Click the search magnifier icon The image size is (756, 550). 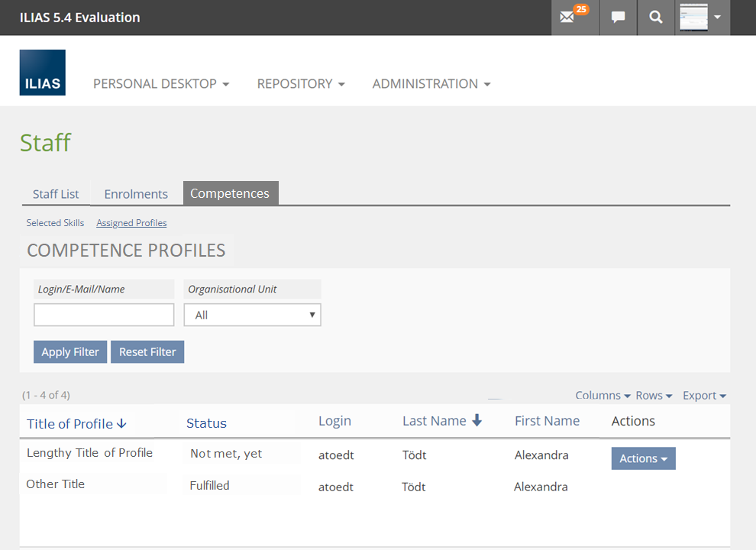(x=655, y=18)
